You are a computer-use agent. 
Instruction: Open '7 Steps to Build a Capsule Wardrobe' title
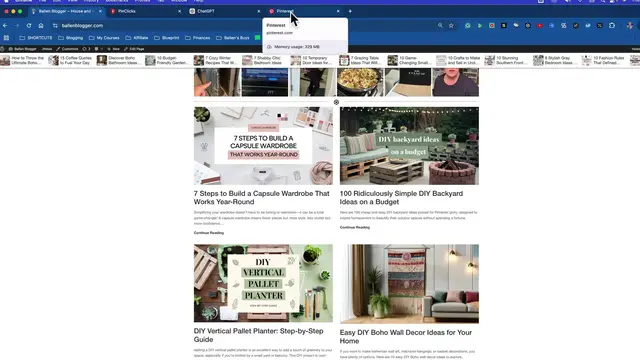tap(262, 198)
